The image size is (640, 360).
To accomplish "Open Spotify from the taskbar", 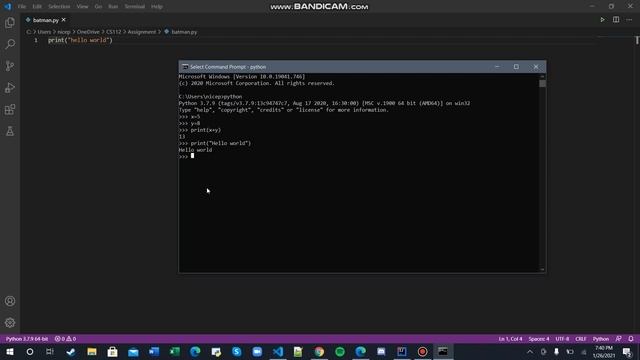I will tap(340, 351).
